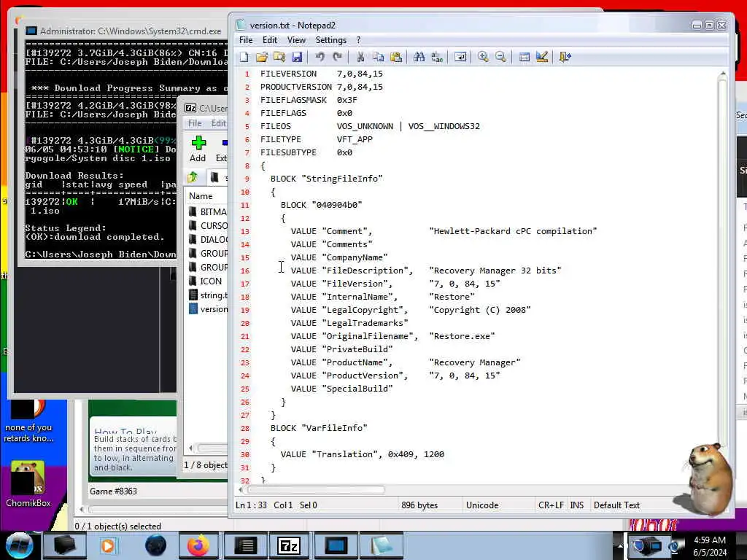This screenshot has height=560, width=747.
Task: Go up one folder in 7-Zip
Action: [193, 178]
